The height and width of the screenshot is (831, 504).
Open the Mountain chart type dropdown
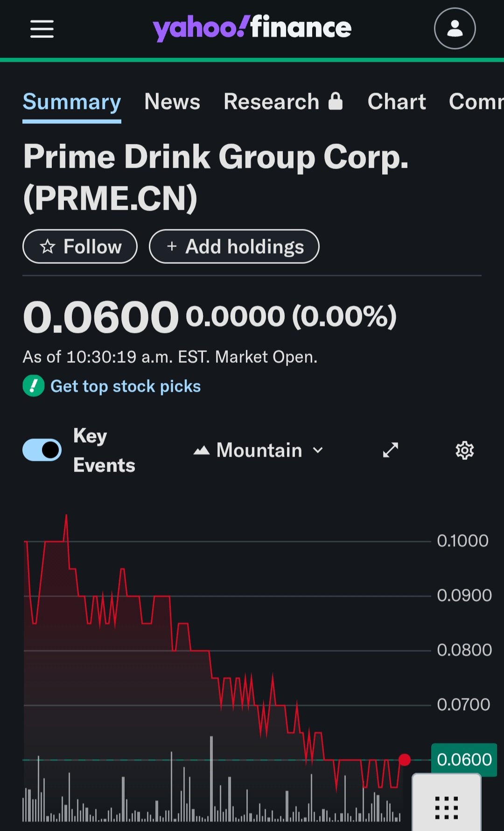click(259, 451)
